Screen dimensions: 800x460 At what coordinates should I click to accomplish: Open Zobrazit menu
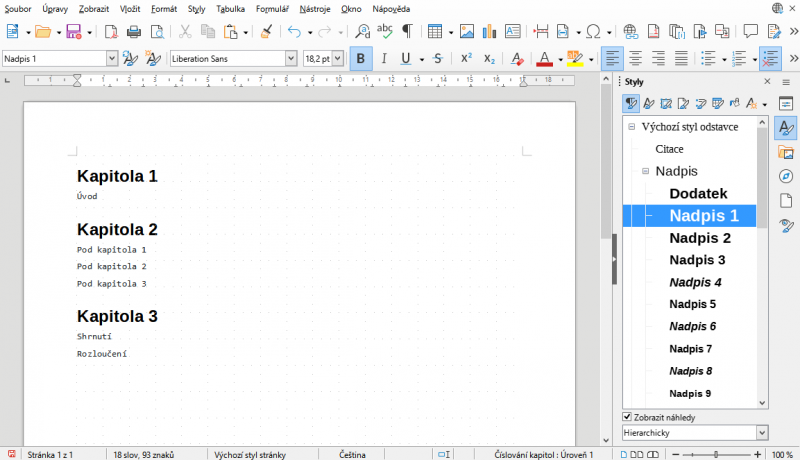tap(94, 9)
